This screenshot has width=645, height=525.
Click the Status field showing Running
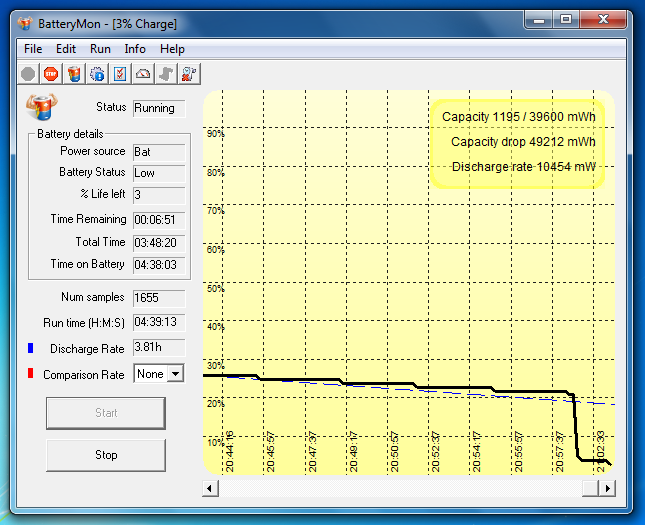click(x=159, y=108)
